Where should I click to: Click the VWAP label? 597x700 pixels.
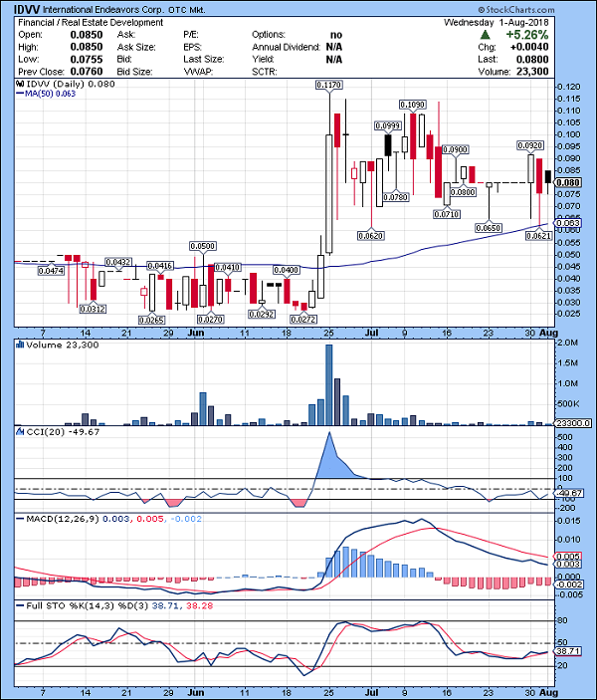[198, 72]
